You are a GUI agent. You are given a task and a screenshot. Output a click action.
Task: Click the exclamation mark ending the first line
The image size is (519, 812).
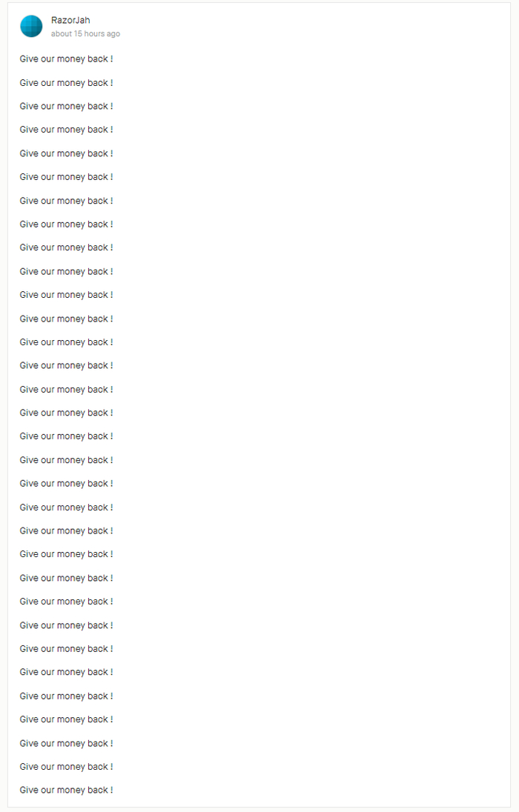(111, 59)
